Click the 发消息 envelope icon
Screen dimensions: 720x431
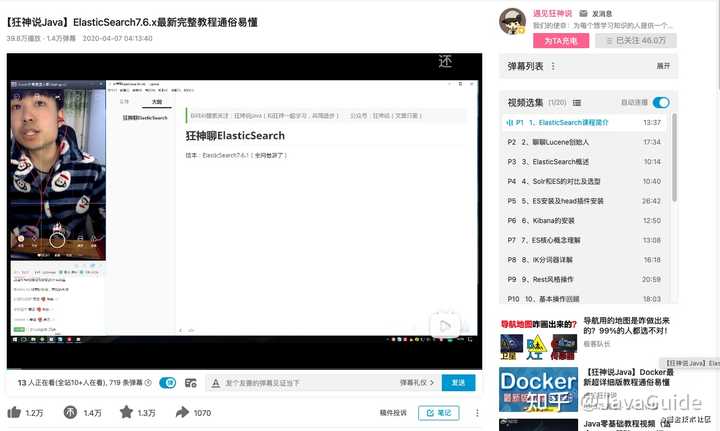583,13
